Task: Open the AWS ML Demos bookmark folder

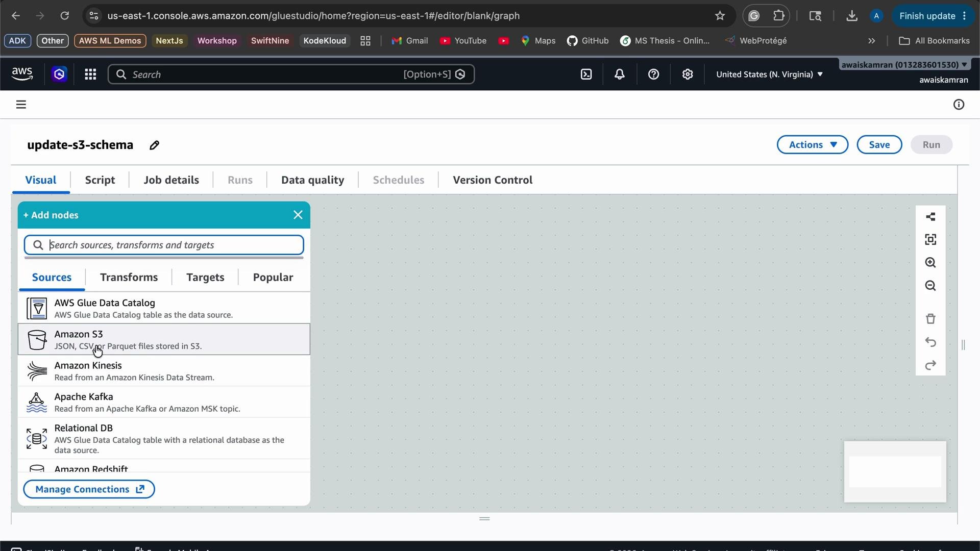Action: coord(110,41)
